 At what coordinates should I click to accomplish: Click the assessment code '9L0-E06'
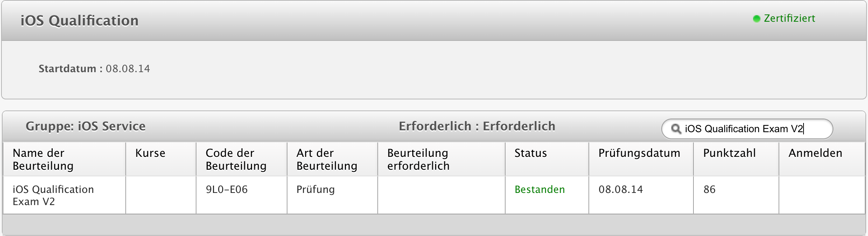pyautogui.click(x=227, y=190)
